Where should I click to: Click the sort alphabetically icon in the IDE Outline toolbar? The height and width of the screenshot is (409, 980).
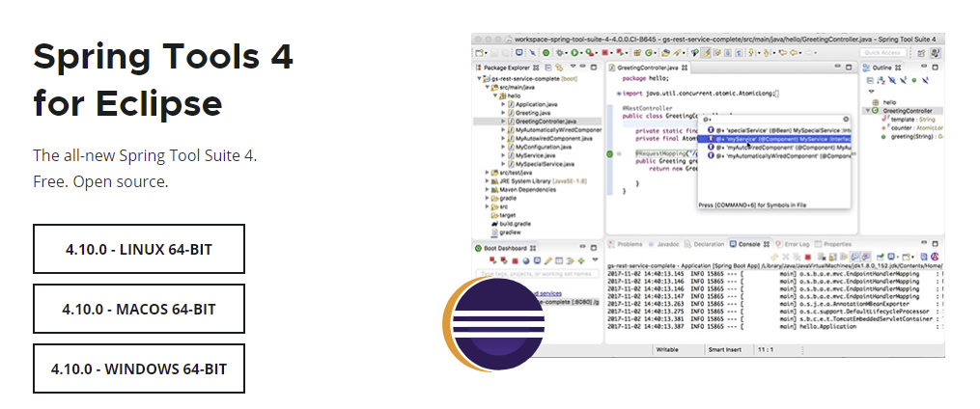881,81
